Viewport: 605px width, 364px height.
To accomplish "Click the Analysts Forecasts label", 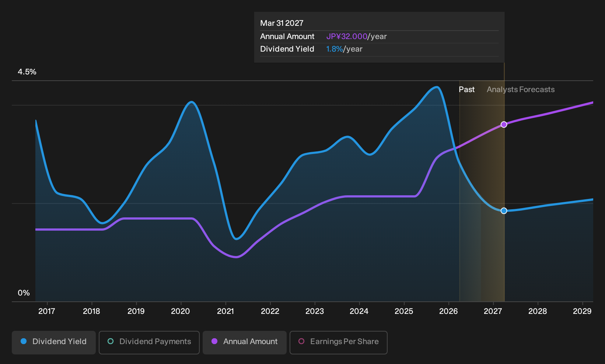I will (521, 90).
